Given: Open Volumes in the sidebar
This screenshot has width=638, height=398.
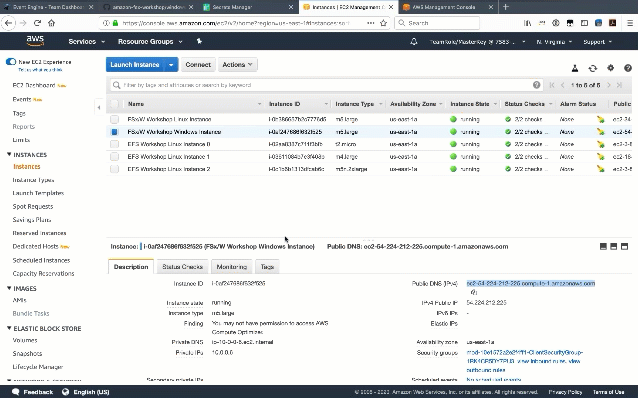Looking at the screenshot, I should click(25, 340).
